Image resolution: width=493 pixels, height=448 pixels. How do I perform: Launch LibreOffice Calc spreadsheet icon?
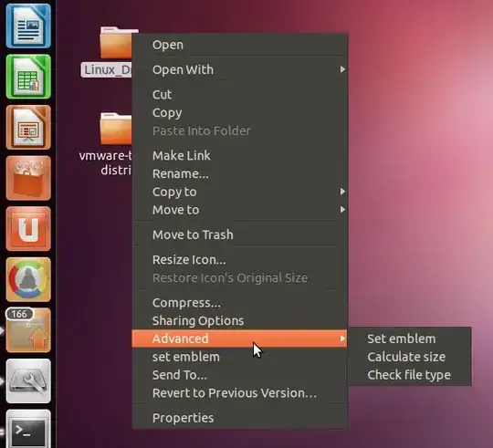(28, 77)
